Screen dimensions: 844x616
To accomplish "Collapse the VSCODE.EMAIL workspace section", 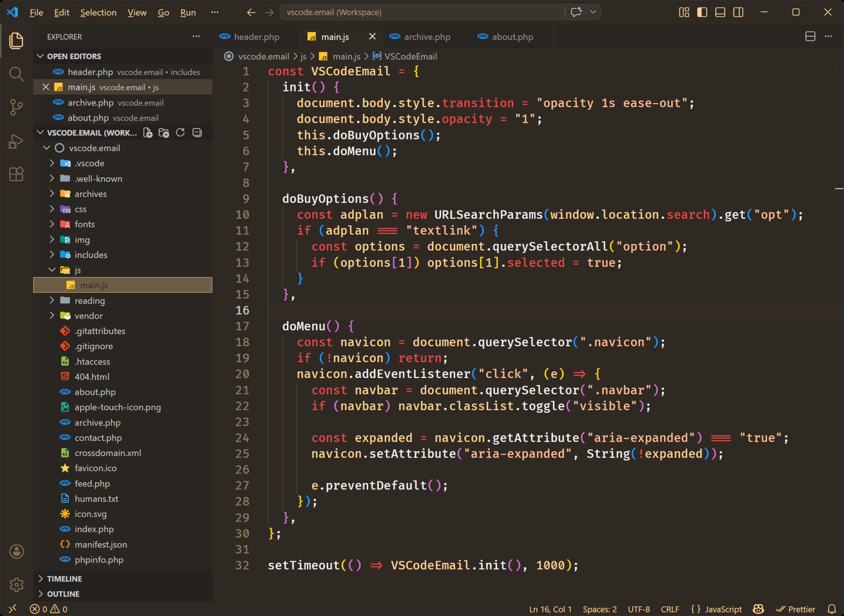I will pos(41,132).
